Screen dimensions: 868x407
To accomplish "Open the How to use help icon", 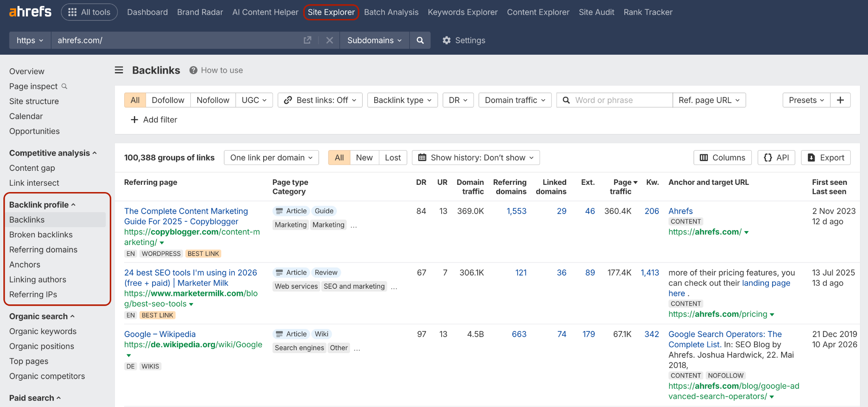I will 193,70.
